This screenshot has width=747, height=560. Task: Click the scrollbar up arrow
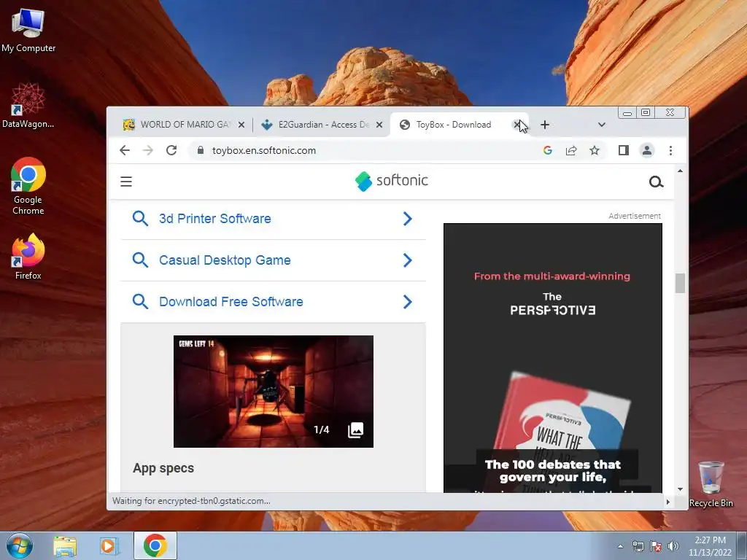coord(680,171)
